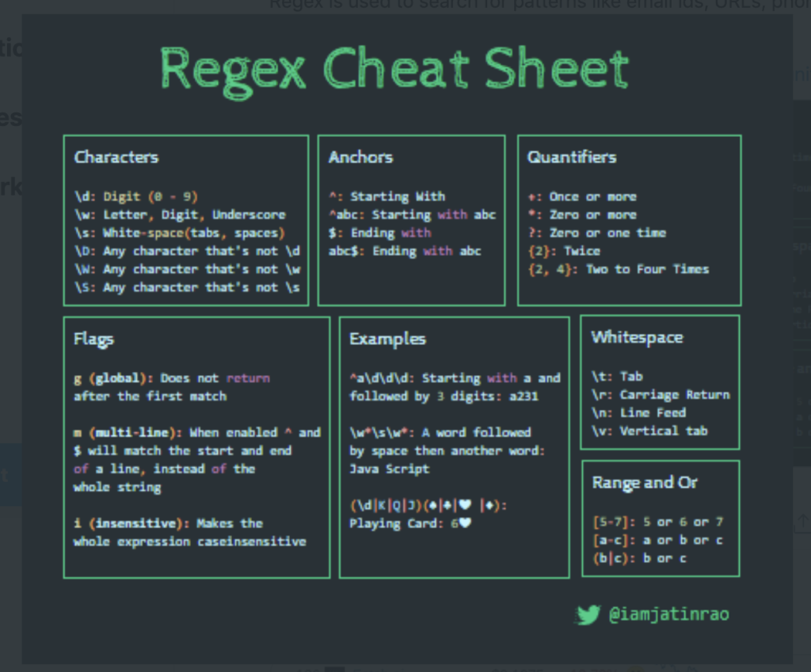Image resolution: width=811 pixels, height=672 pixels.
Task: Open the @iamjatinrao Twitter handle
Action: [x=668, y=615]
